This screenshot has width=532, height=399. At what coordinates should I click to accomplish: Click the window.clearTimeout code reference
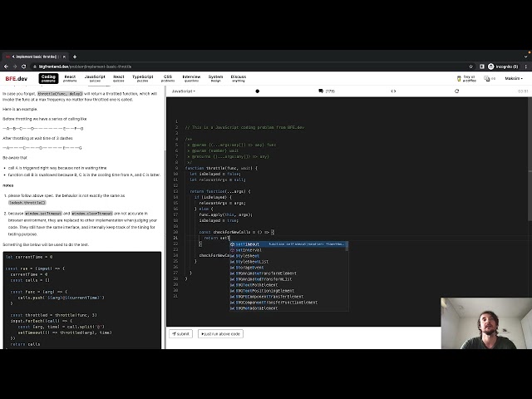click(92, 214)
